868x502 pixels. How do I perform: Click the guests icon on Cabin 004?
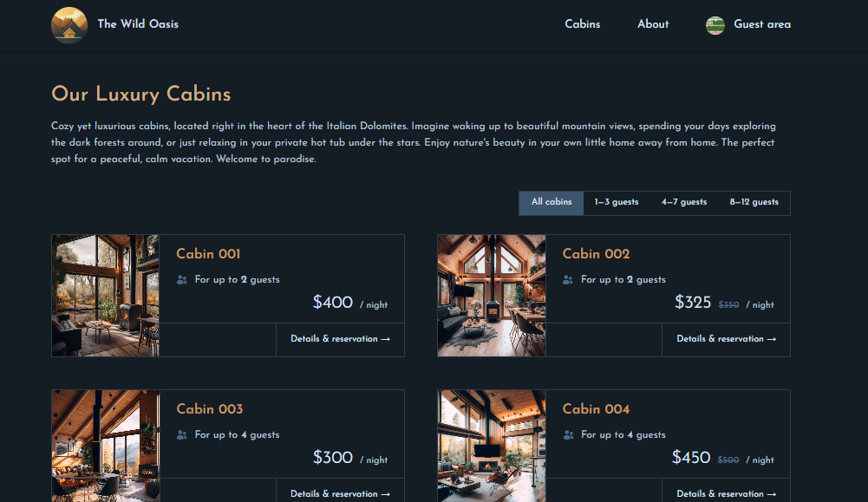point(568,435)
